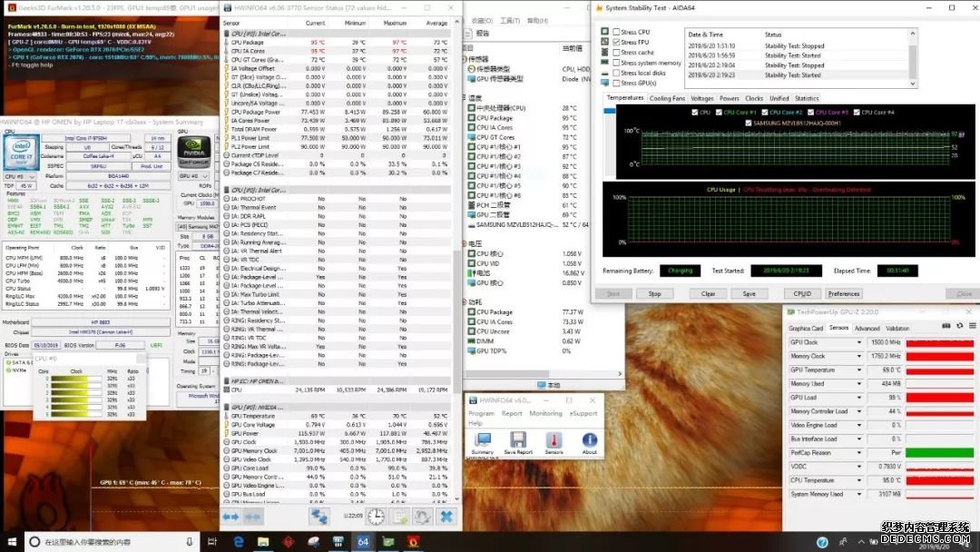Toggle CPU Core #1 graph checkbox
The width and height of the screenshot is (980, 552).
[x=719, y=113]
